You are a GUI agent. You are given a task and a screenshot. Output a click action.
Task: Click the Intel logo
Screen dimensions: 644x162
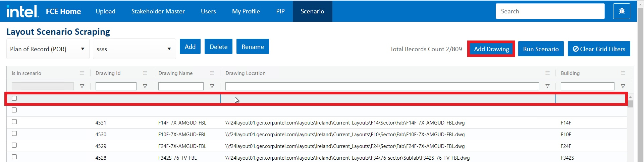(x=22, y=11)
